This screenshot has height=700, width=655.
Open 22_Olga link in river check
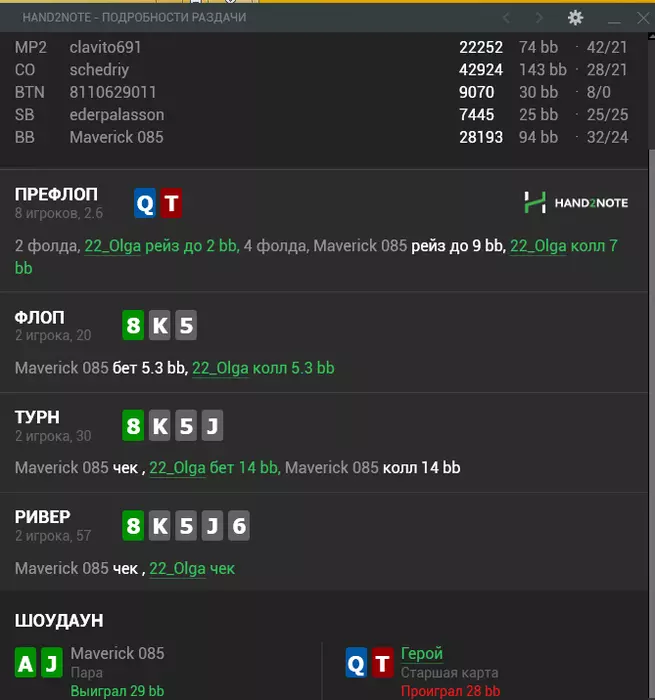(177, 569)
